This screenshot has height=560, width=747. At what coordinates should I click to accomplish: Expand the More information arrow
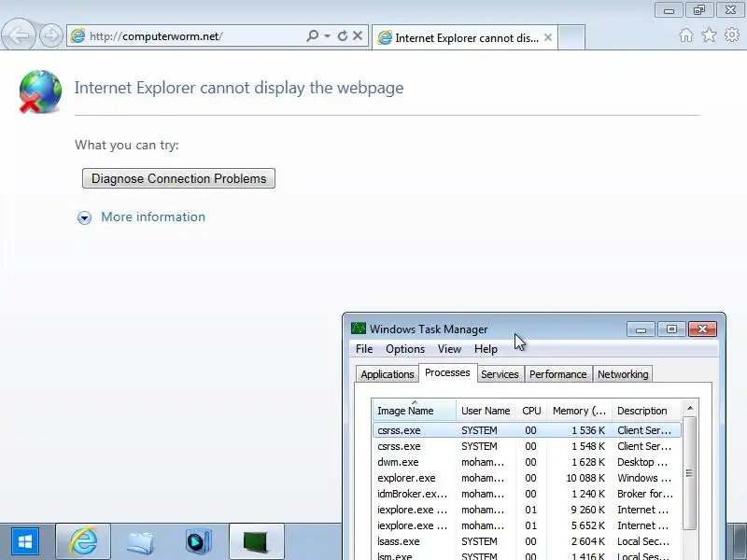[x=84, y=217]
